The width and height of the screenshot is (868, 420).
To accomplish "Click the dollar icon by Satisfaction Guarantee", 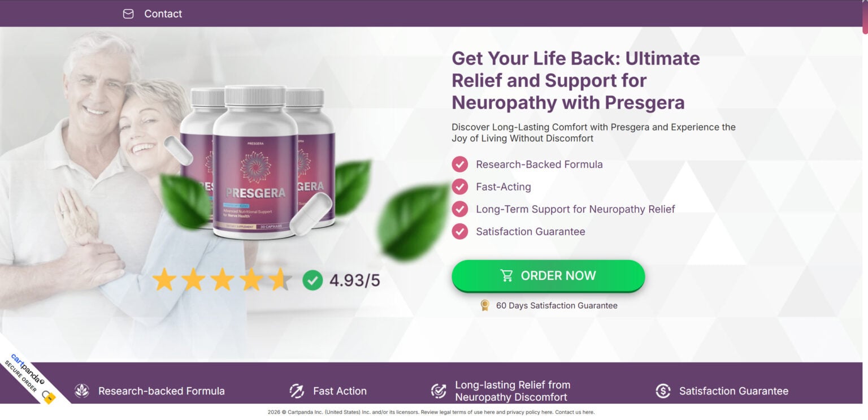I will [x=663, y=391].
